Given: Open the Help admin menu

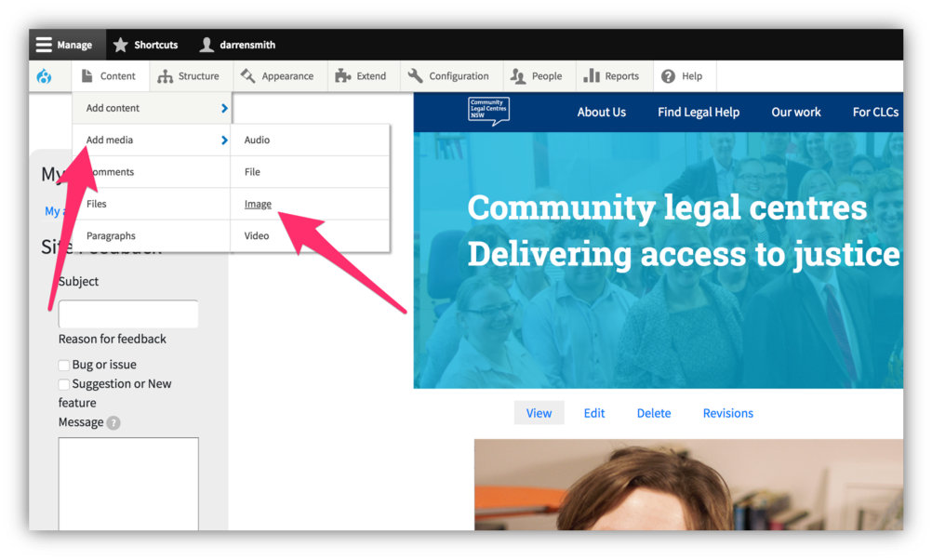Looking at the screenshot, I should [683, 76].
